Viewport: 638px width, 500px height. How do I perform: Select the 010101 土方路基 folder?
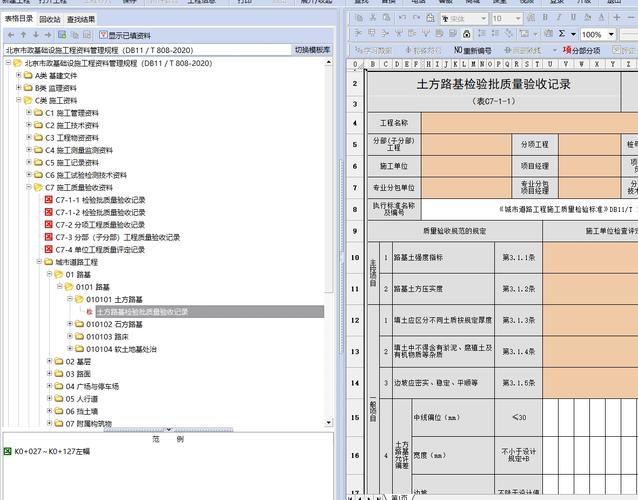pyautogui.click(x=114, y=299)
